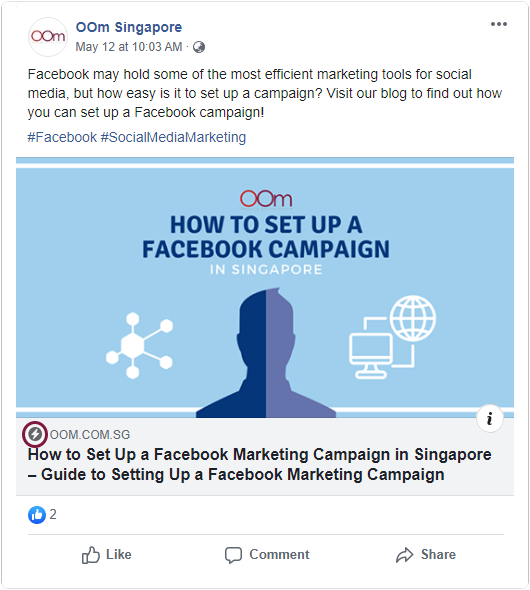Open the How to Set Up a Facebook Marketing Campaign article title
This screenshot has height=590, width=530.
(259, 464)
